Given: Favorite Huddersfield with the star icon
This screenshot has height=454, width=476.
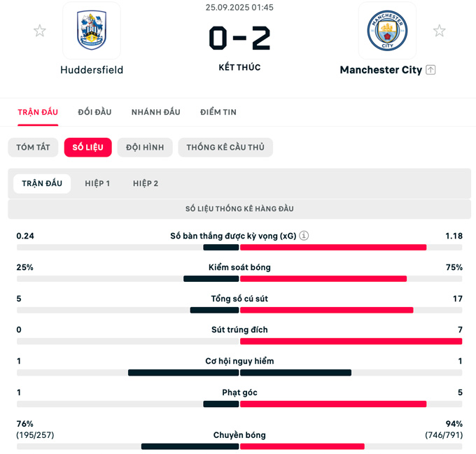Looking at the screenshot, I should (40, 31).
